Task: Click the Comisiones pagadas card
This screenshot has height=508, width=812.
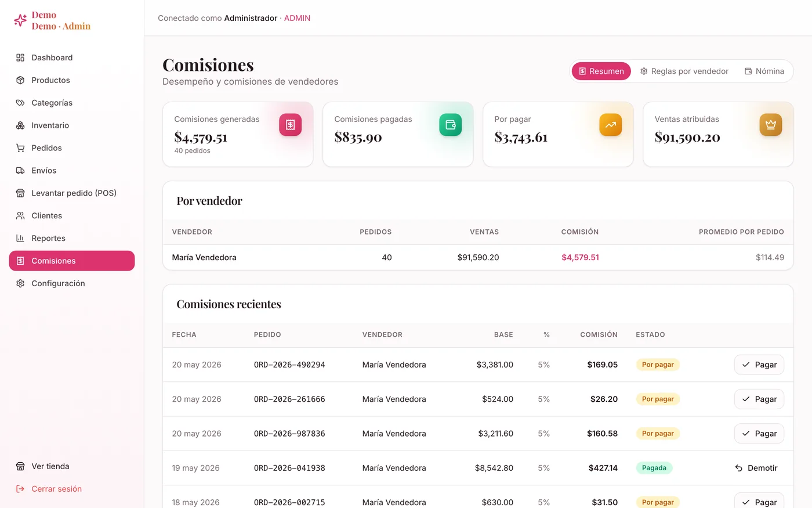Action: (x=398, y=135)
